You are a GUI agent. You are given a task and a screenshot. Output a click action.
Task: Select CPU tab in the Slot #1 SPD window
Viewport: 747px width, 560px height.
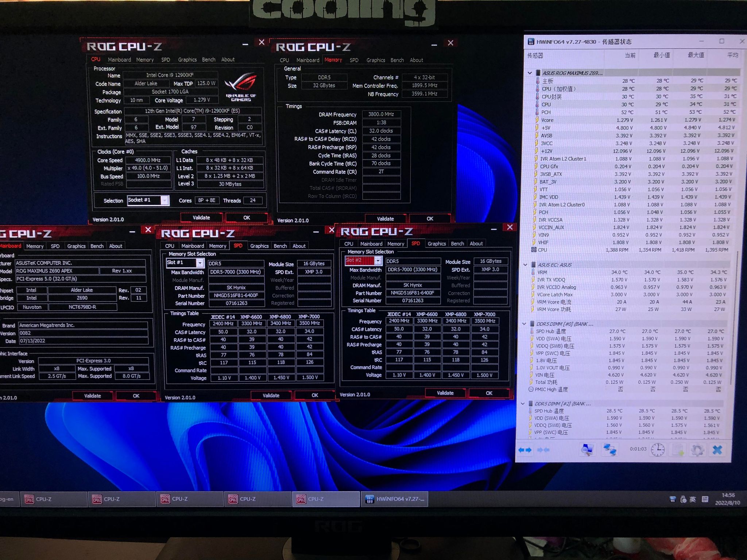tap(170, 246)
